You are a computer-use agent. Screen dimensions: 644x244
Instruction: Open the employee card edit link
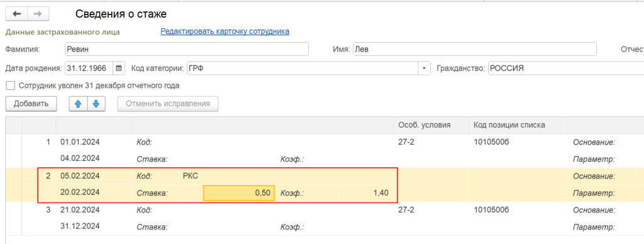coord(225,31)
